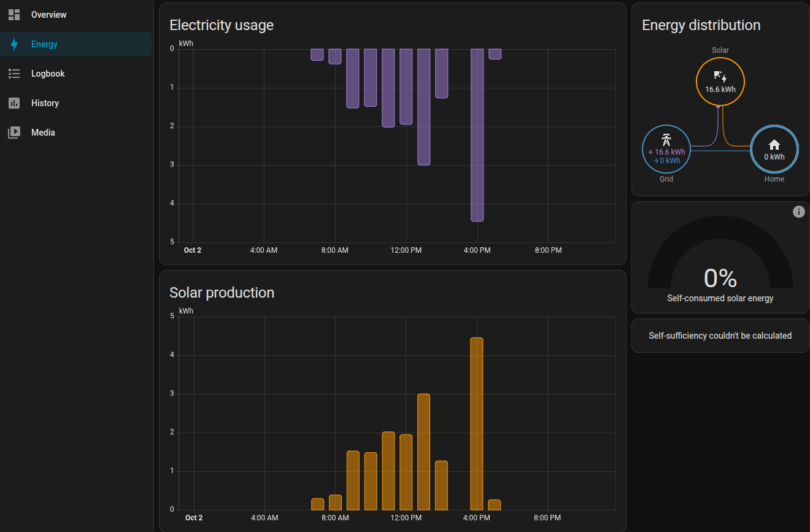Click the Overview text label in sidebar
Screen dimensions: 810x532
(49, 15)
